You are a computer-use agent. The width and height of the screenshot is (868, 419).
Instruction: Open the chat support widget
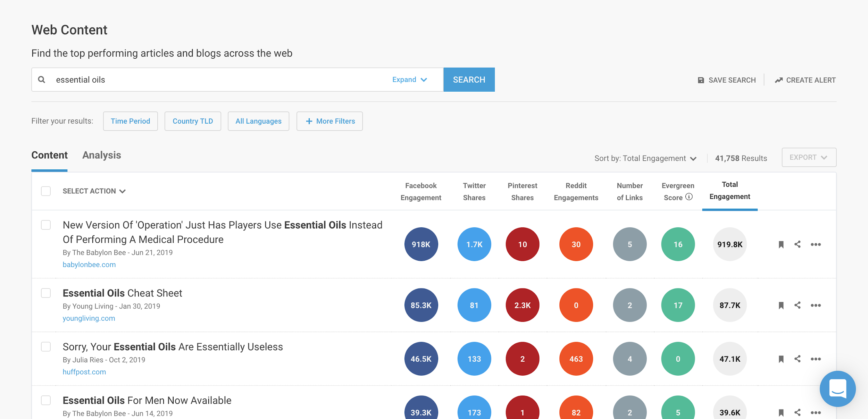pyautogui.click(x=837, y=389)
